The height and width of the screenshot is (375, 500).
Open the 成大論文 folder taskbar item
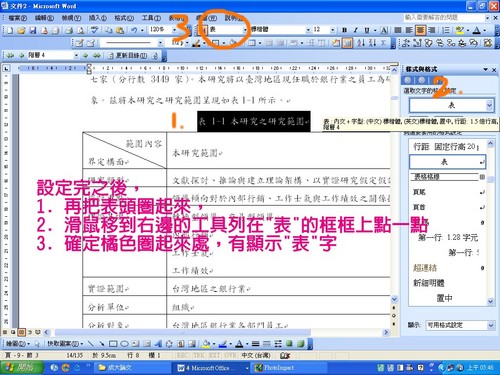[133, 368]
